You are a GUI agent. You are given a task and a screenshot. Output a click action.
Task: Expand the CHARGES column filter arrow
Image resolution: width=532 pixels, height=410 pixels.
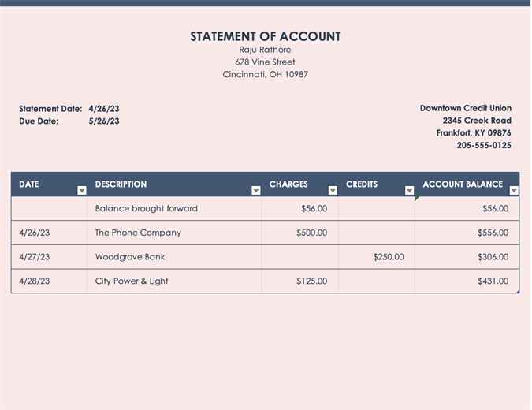click(x=333, y=191)
